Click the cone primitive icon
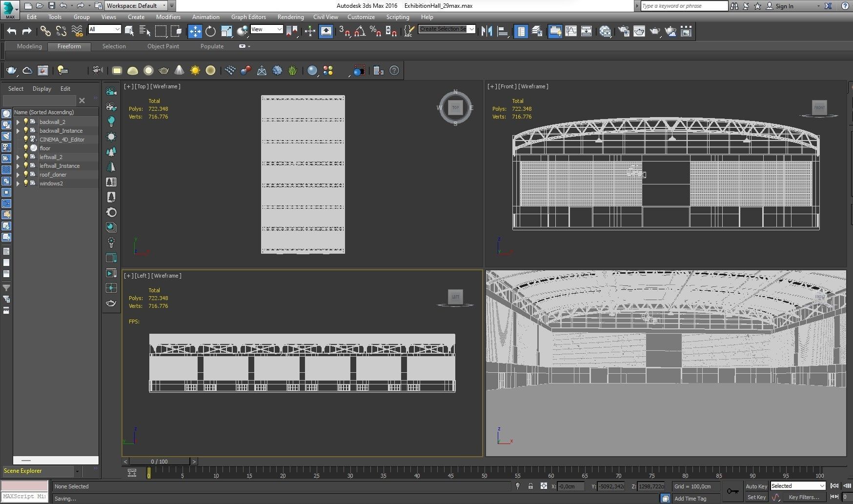The width and height of the screenshot is (853, 504). [x=180, y=70]
